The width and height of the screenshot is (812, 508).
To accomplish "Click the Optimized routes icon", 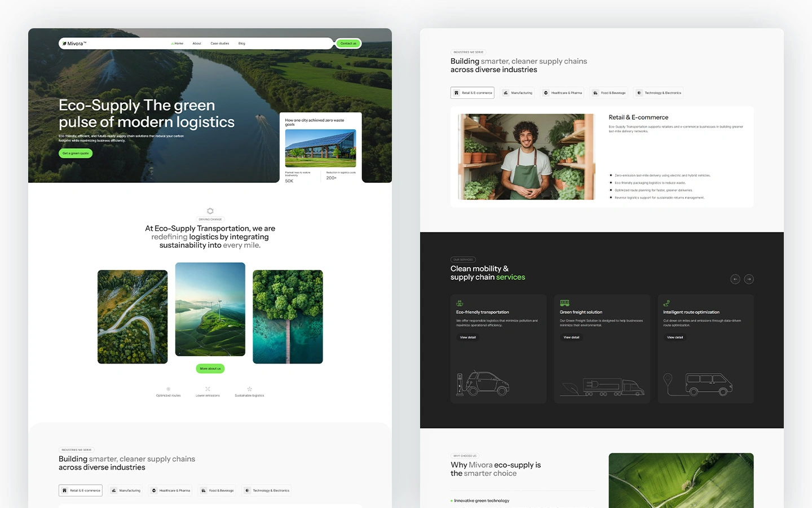I will click(x=168, y=389).
